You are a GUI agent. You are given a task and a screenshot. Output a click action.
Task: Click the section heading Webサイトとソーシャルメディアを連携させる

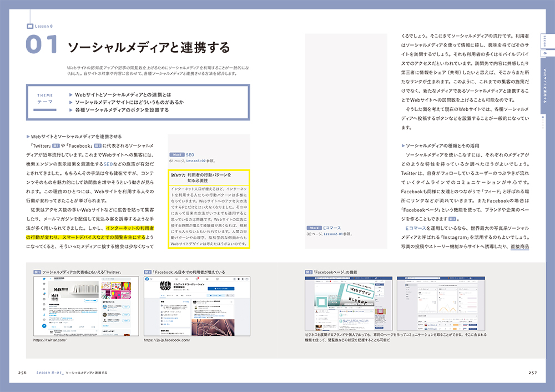[76, 137]
